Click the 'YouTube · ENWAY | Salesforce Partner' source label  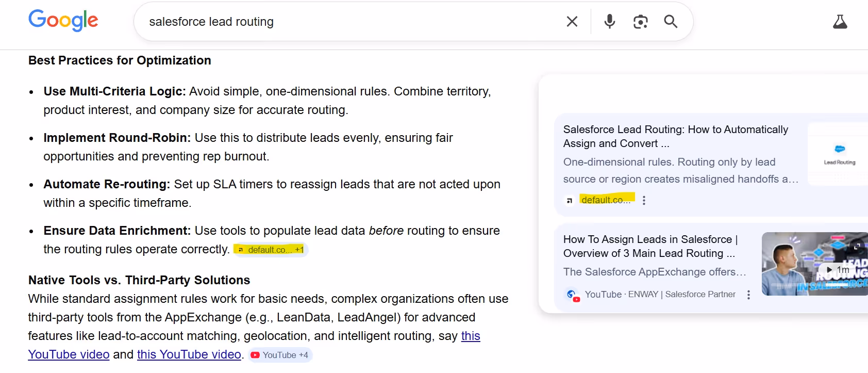[x=660, y=294]
